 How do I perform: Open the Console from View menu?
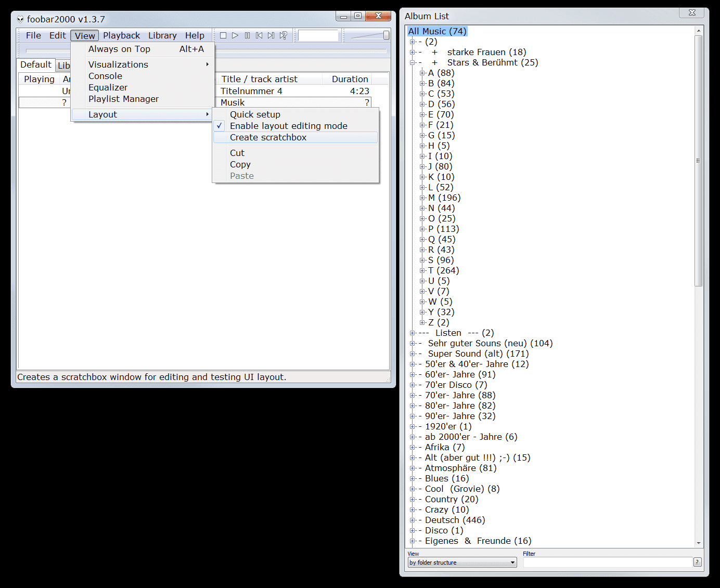pyautogui.click(x=143, y=76)
